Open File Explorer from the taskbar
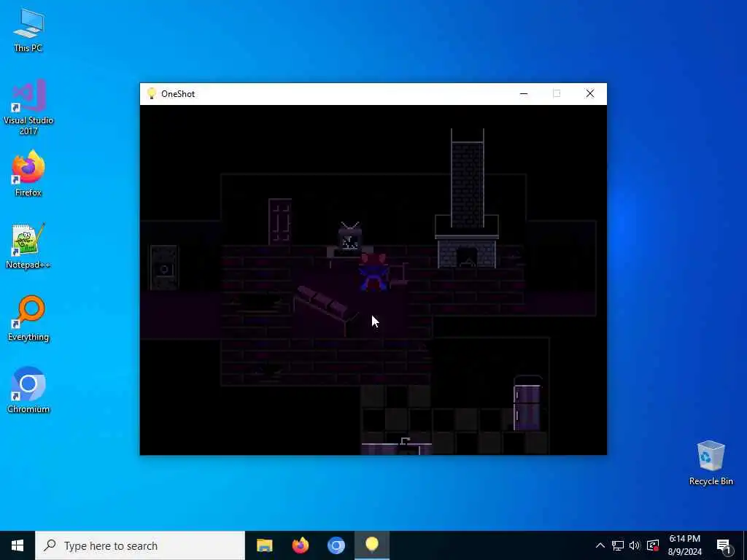Image resolution: width=747 pixels, height=560 pixels. (264, 545)
